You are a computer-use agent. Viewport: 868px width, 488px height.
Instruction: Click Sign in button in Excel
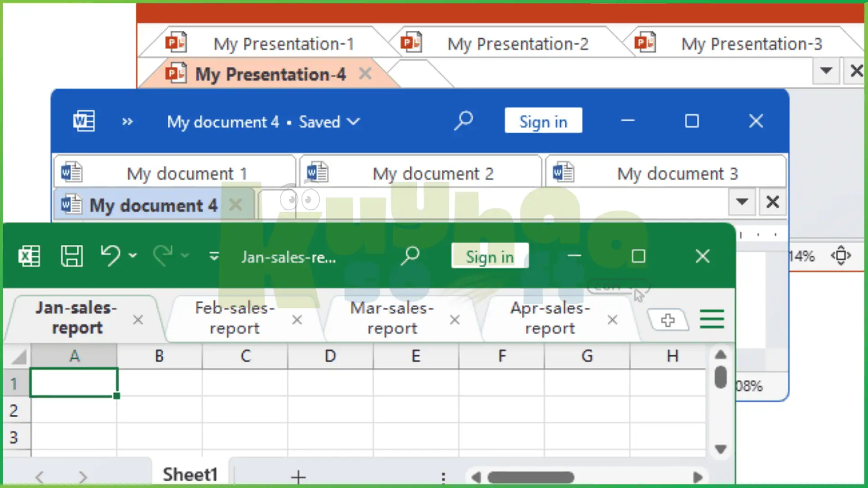490,257
